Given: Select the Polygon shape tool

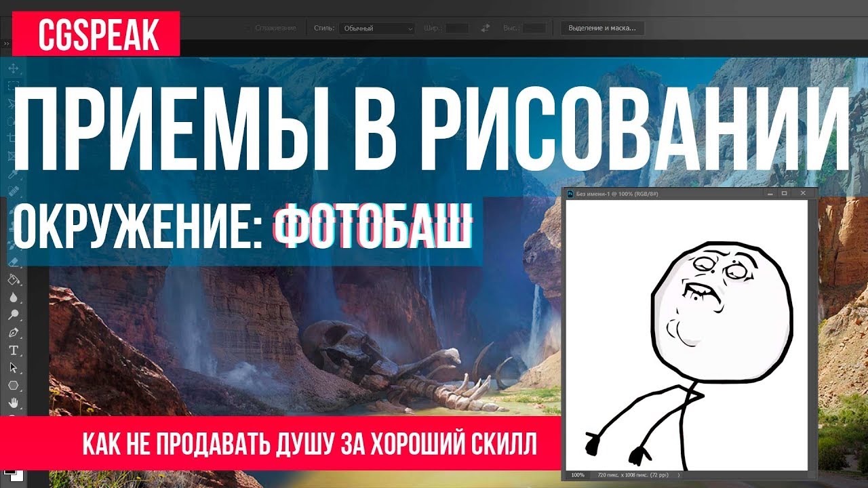Looking at the screenshot, I should pyautogui.click(x=13, y=386).
